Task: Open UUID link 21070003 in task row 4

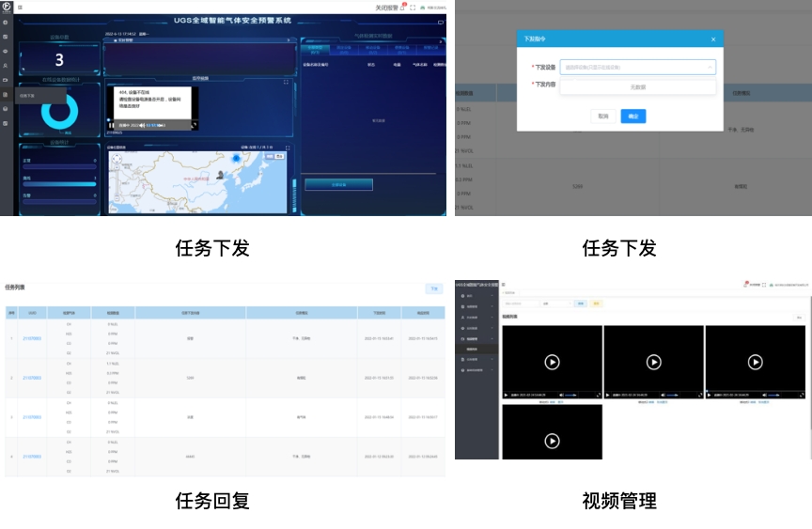Action: pyautogui.click(x=32, y=457)
